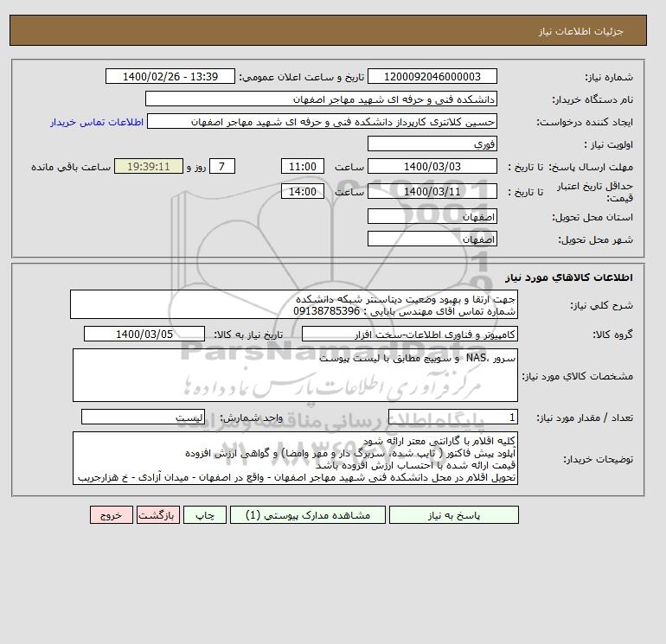Click the نام دستگاه خریدار field
This screenshot has width=666, height=644.
[x=321, y=99]
